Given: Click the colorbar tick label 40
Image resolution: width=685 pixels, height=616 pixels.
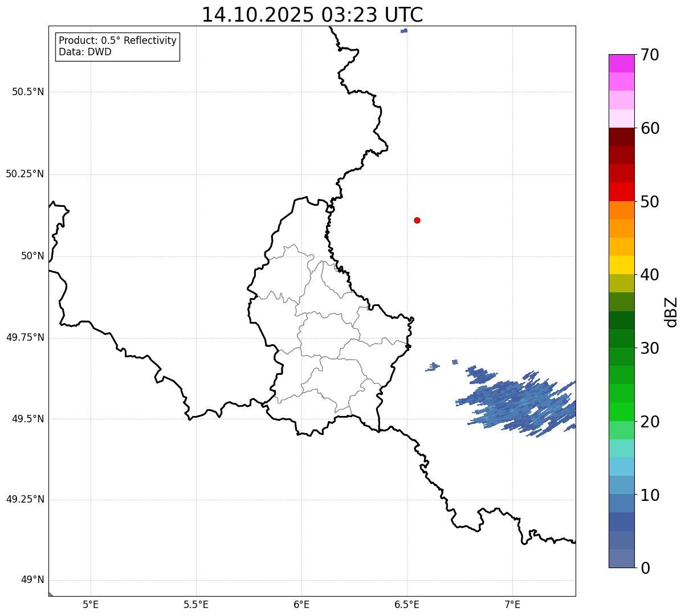Looking at the screenshot, I should (650, 275).
